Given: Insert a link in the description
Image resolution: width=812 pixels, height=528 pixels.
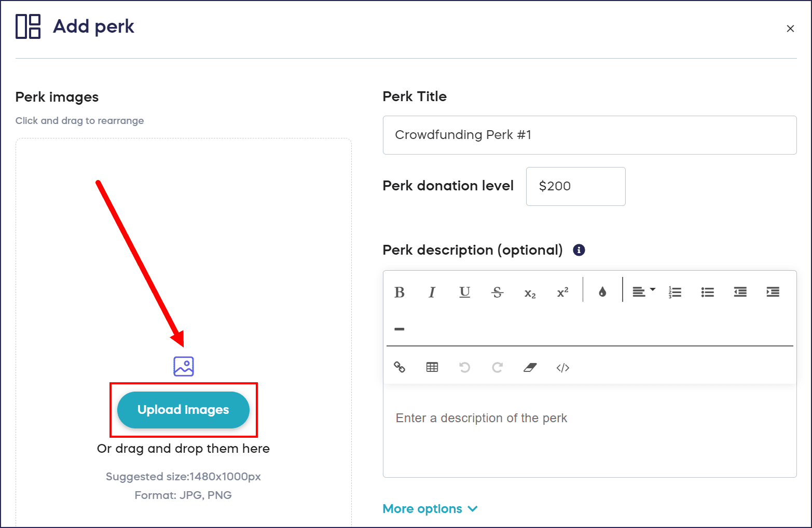Looking at the screenshot, I should click(400, 367).
